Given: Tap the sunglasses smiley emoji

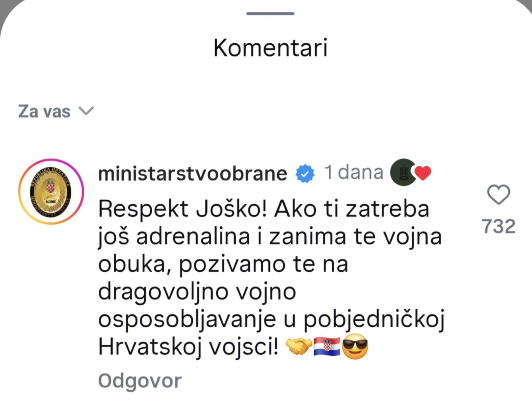Looking at the screenshot, I should pos(355,347).
